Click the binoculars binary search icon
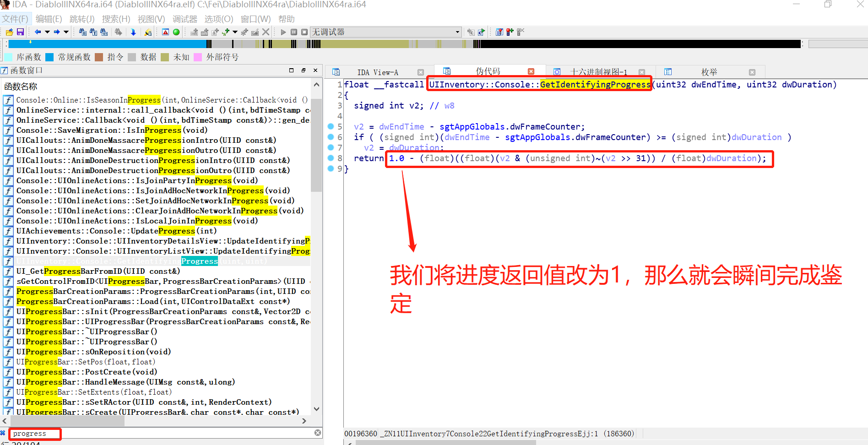The image size is (868, 445). click(104, 32)
